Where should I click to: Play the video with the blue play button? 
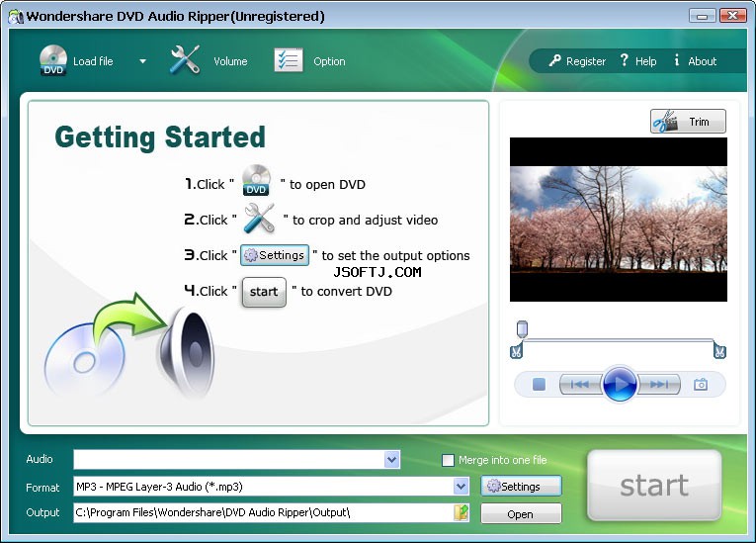(620, 384)
